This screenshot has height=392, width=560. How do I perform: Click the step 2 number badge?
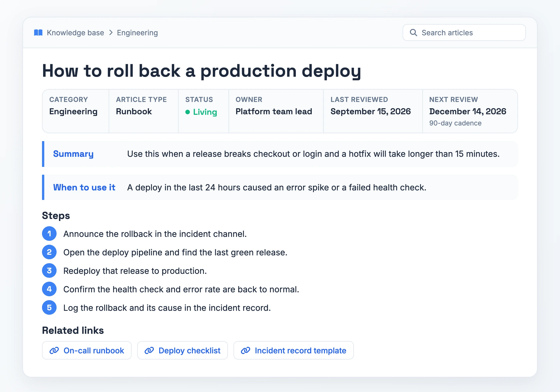coord(49,252)
